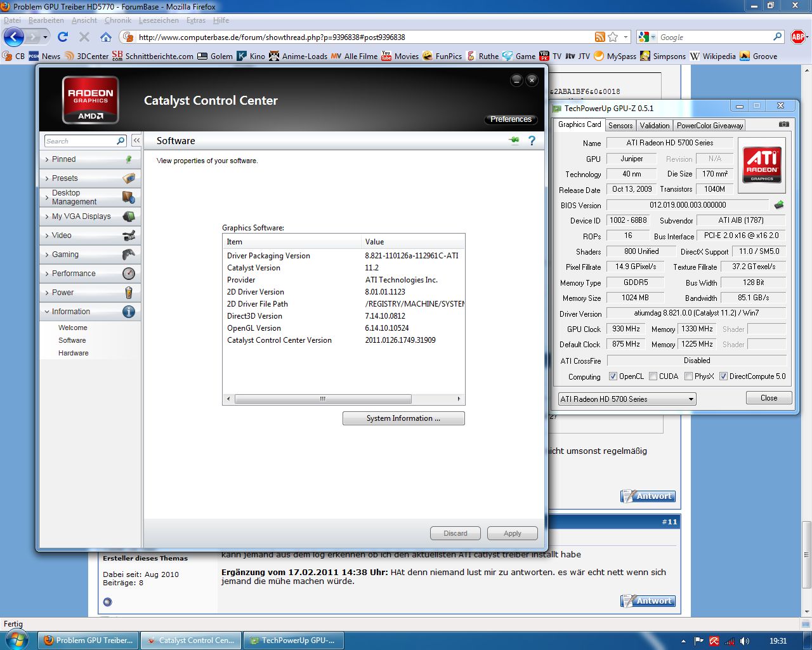Open the GPU selection dropdown in GPU-Z

click(627, 399)
